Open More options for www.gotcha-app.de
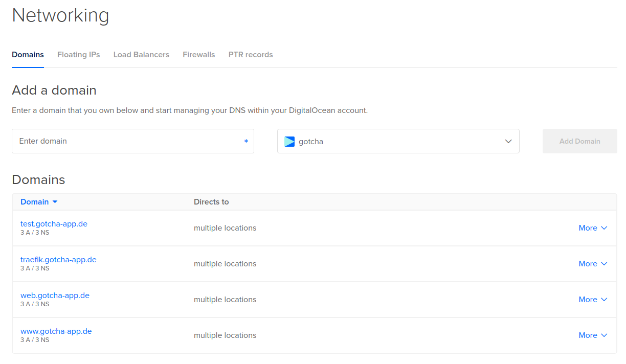This screenshot has height=364, width=626. click(592, 335)
